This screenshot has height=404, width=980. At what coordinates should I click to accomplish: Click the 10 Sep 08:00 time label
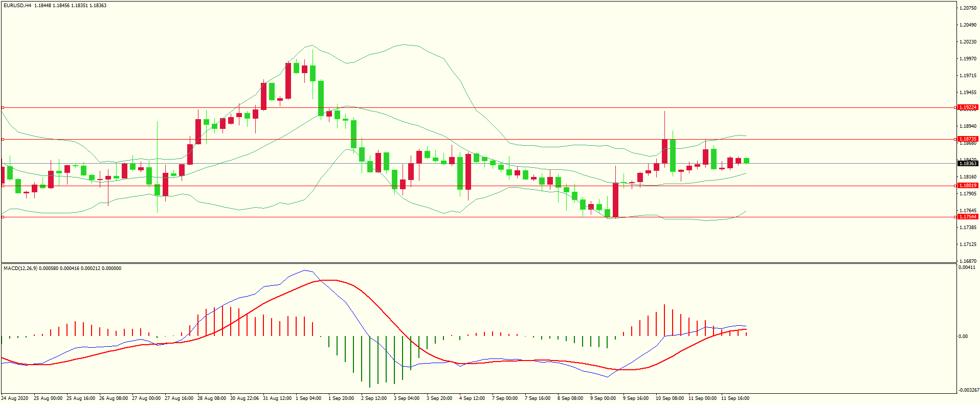[x=670, y=398]
